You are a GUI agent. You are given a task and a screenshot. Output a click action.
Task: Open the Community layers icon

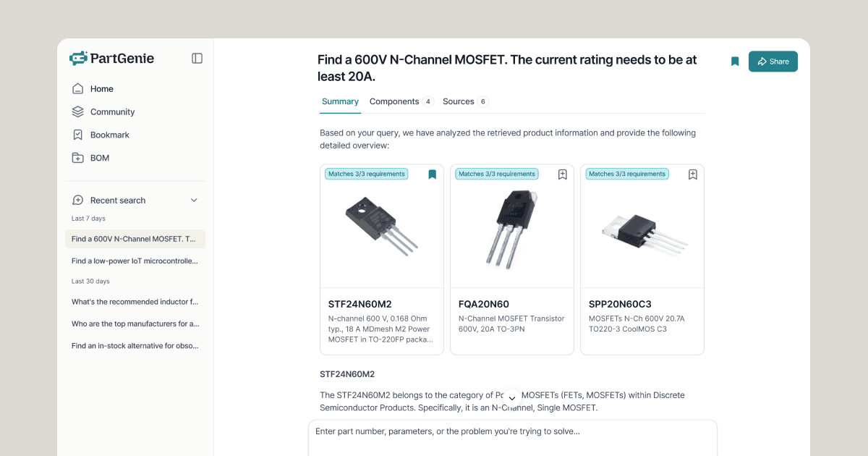(78, 112)
